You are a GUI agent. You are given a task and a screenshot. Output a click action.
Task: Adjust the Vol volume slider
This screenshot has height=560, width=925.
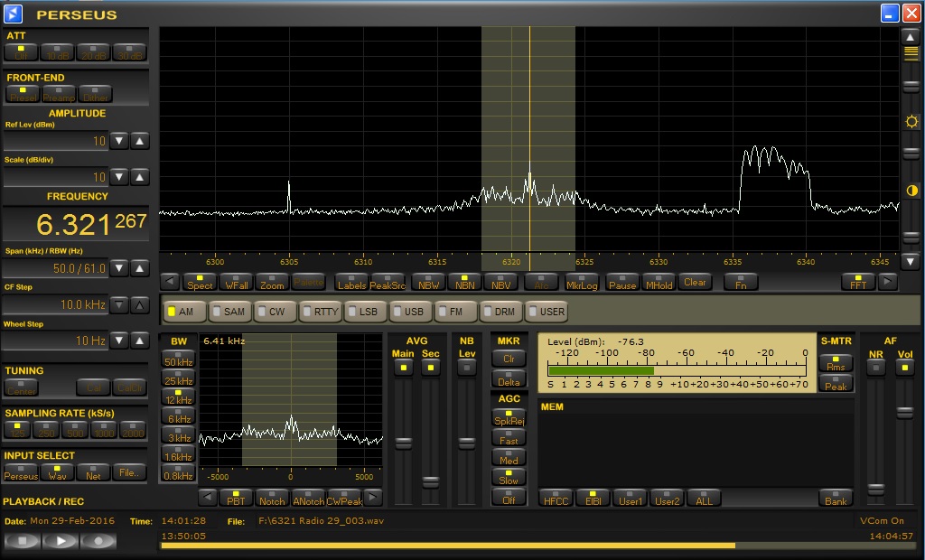(905, 412)
